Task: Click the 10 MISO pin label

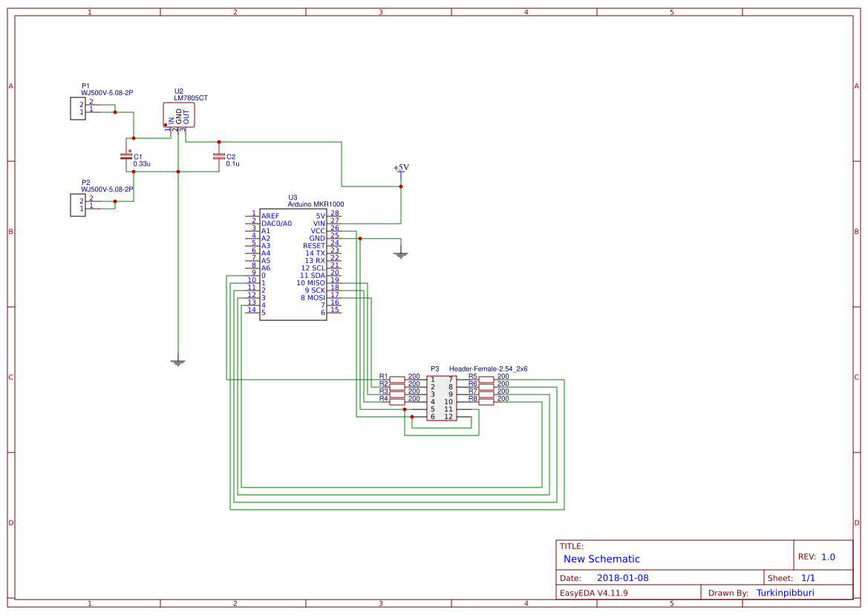Action: point(312,282)
